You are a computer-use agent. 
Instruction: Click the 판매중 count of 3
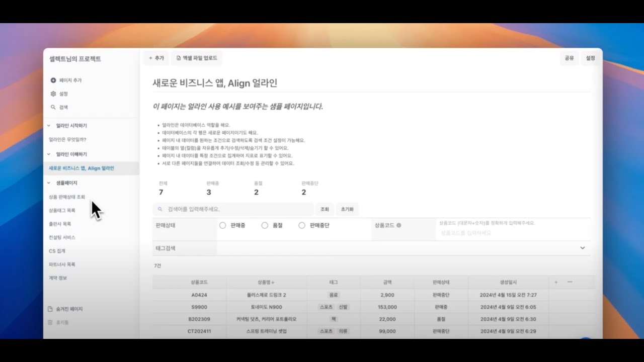tap(209, 193)
